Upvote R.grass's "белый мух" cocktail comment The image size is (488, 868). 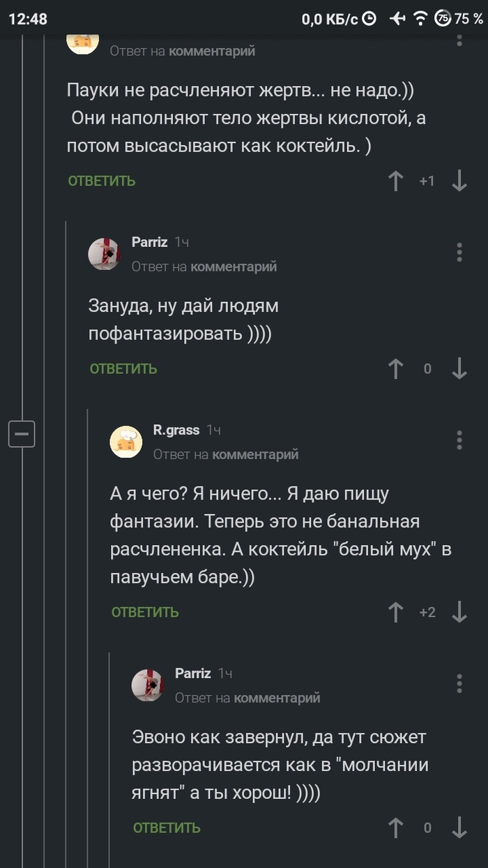(x=395, y=612)
